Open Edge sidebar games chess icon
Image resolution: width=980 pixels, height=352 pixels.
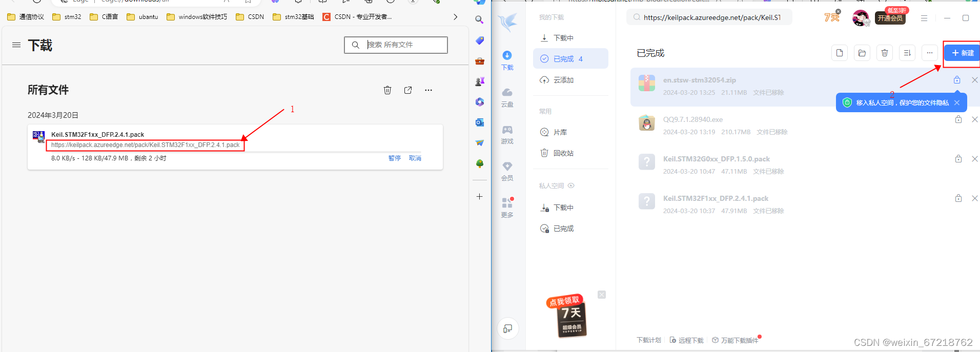tap(479, 81)
